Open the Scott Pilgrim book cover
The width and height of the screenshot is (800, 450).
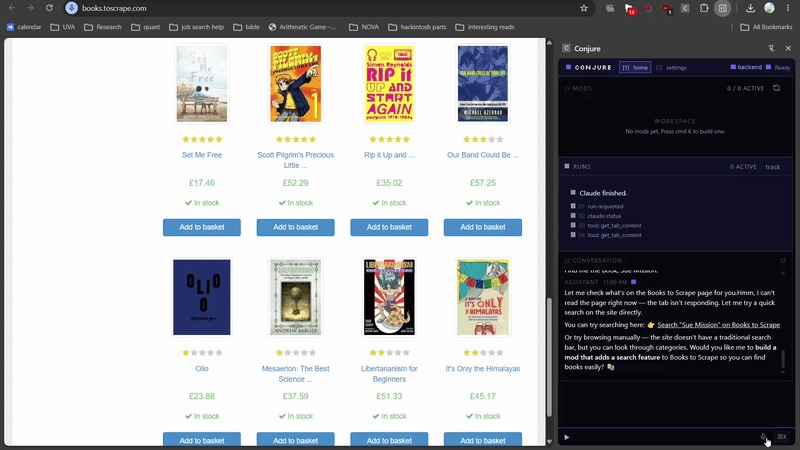pyautogui.click(x=295, y=84)
